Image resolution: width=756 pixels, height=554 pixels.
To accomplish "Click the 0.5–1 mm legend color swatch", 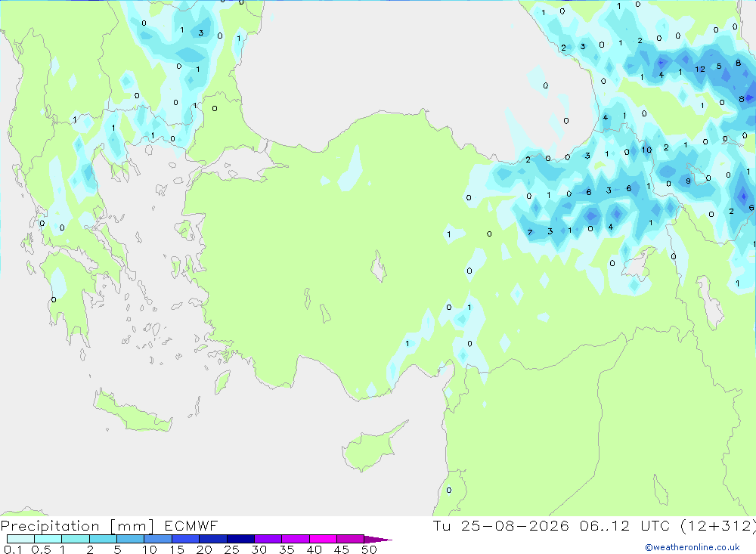I will 48,539.
